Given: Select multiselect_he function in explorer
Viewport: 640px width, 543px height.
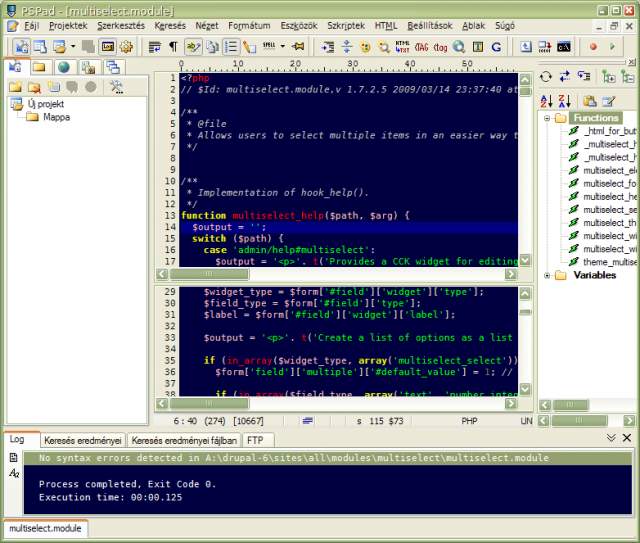Looking at the screenshot, I should 610,197.
